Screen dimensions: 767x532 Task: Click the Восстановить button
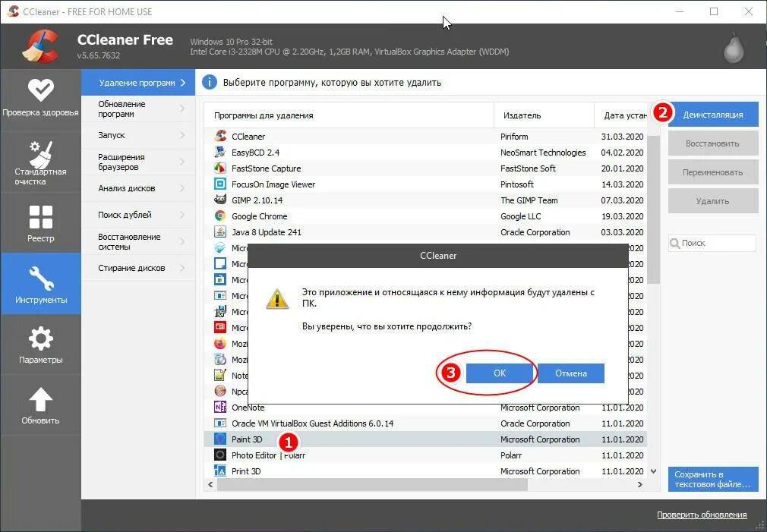[713, 143]
